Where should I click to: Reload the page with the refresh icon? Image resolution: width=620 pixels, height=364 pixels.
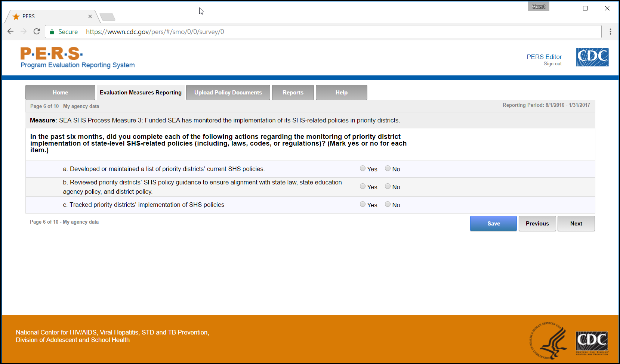coord(37,31)
